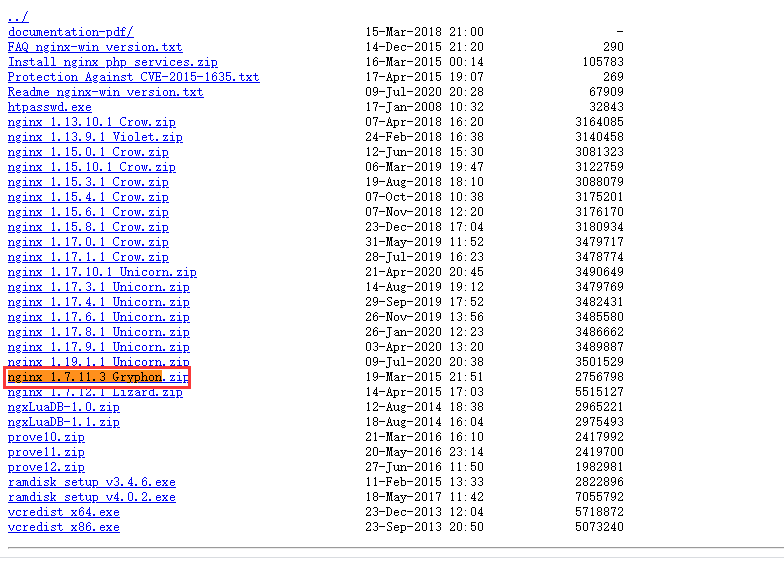This screenshot has width=784, height=561.
Task: Download nginx 1.17.10.1 Unicorn.zip
Action: click(x=102, y=272)
